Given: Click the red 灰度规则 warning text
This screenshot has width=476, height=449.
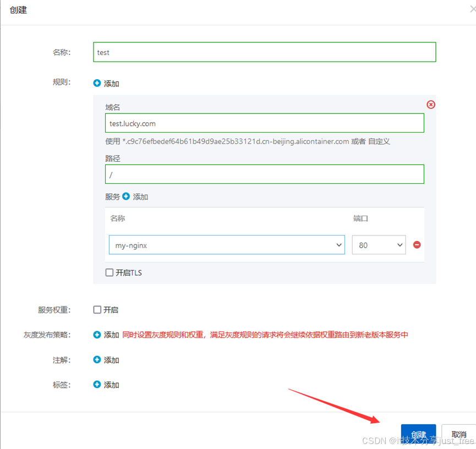Looking at the screenshot, I should click(x=265, y=335).
